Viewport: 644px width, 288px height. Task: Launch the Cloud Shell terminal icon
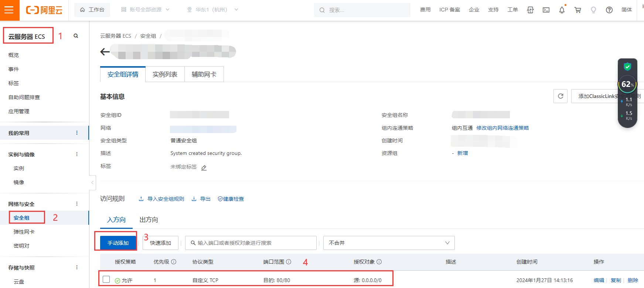546,10
